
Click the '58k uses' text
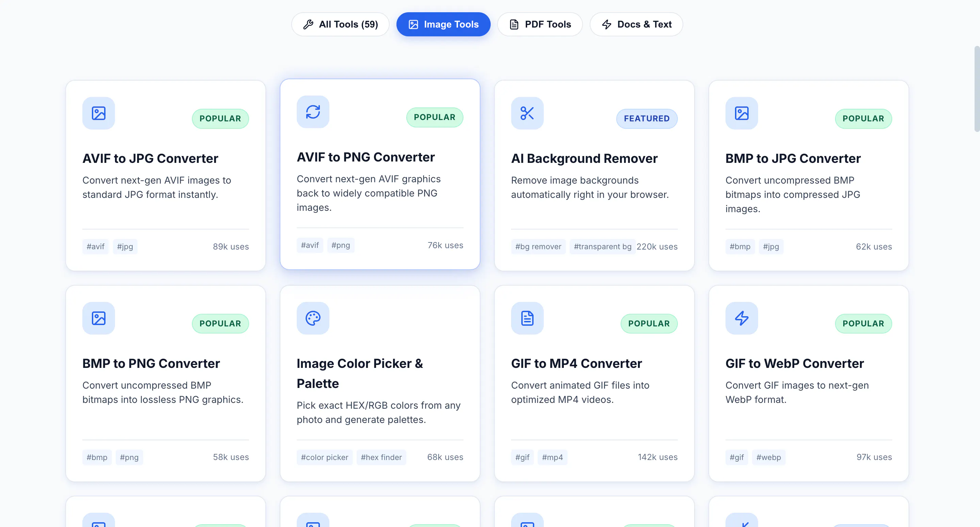click(231, 457)
